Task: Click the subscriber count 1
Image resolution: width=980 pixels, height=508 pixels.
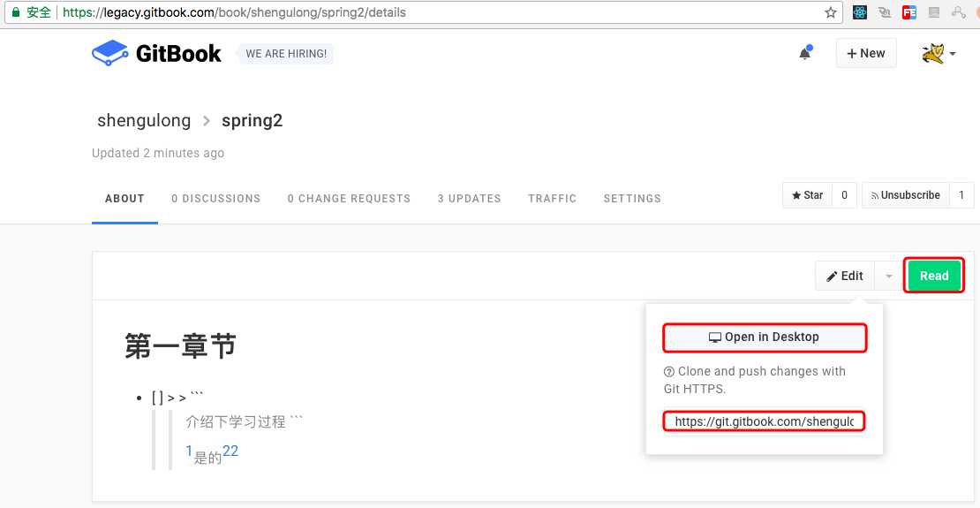Action: pyautogui.click(x=961, y=195)
